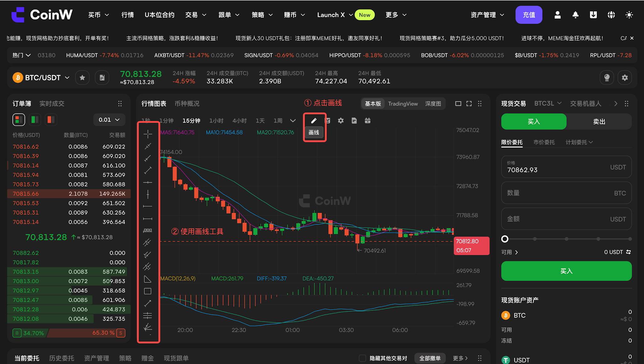The image size is (644, 364).
Task: Open language settings via the globe icon
Action: click(611, 15)
